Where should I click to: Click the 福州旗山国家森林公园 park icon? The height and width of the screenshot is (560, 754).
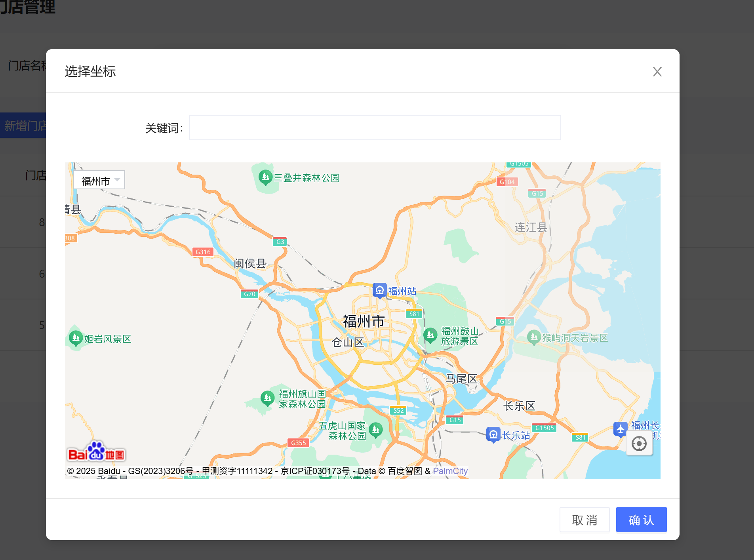(x=268, y=398)
